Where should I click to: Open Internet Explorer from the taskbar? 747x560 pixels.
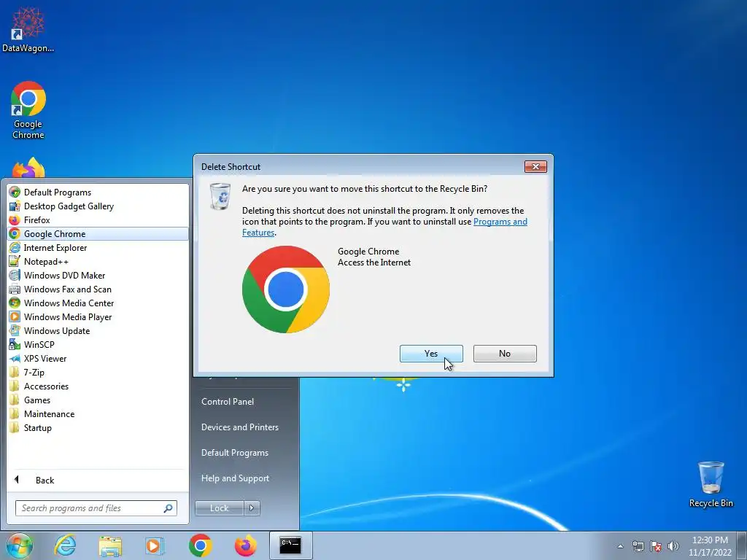[65, 545]
